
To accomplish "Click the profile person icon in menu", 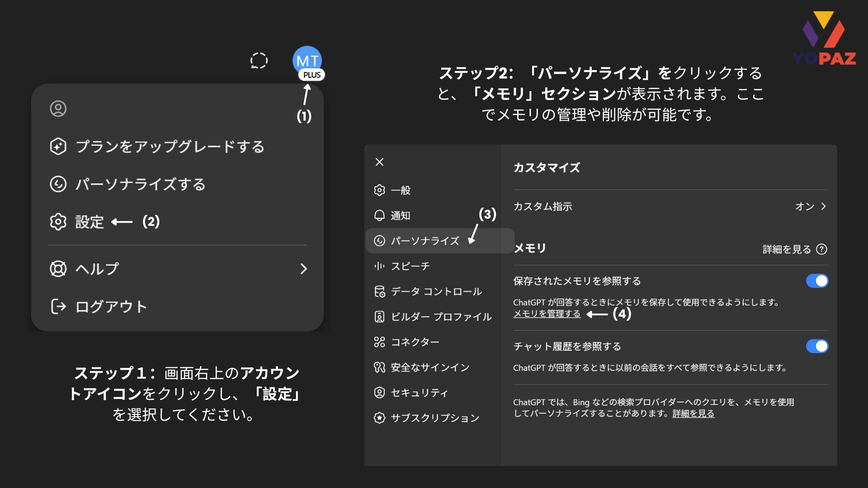I will [58, 109].
